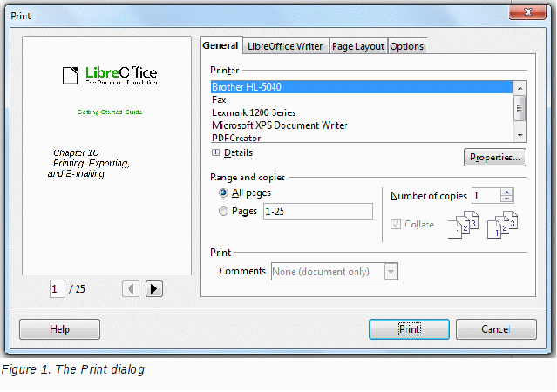Screen dimensions: 557x392
Task: Select the Brother HL-5040 printer
Action: (x=362, y=87)
